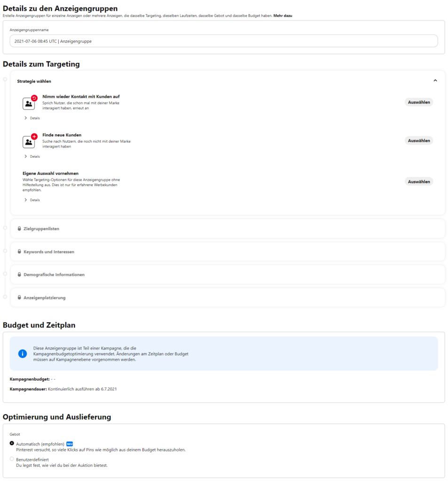The height and width of the screenshot is (481, 448).
Task: Click the lock icon beside Keywords und Interessen
Action: [19, 252]
